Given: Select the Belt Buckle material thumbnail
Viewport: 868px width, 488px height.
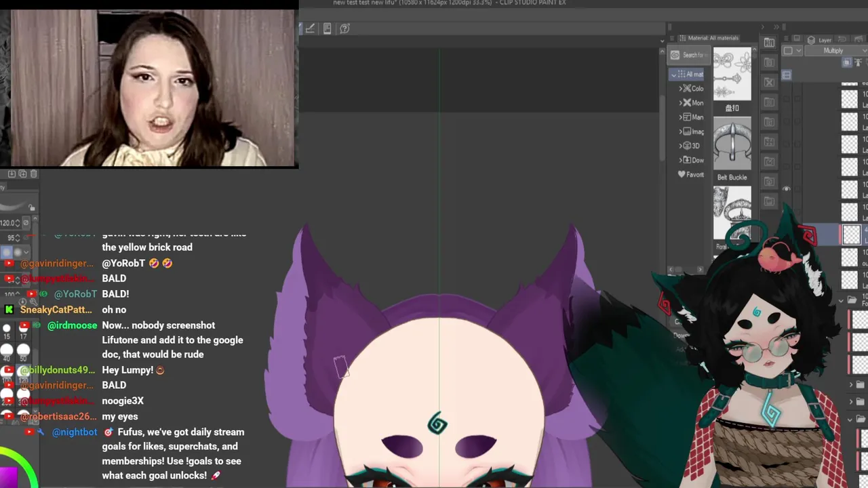Looking at the screenshot, I should (x=732, y=144).
